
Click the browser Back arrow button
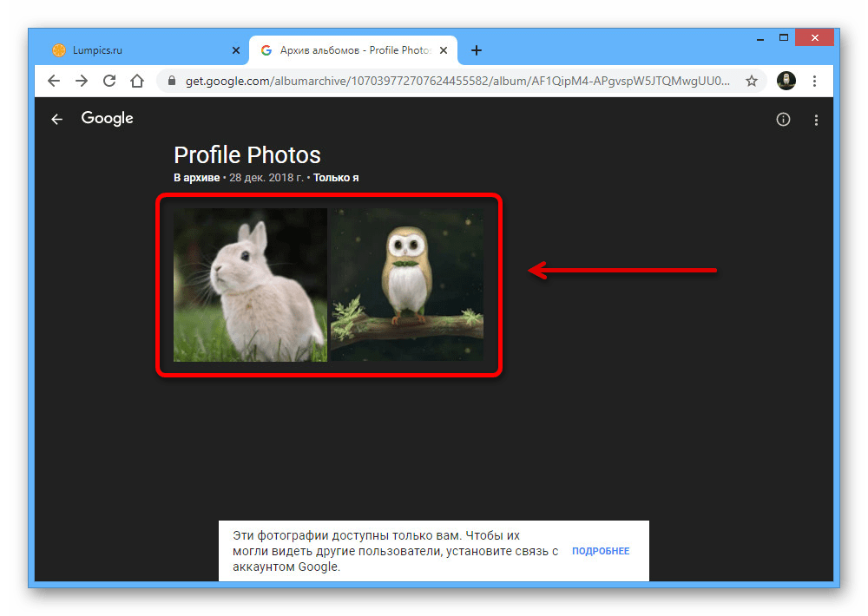pos(54,81)
